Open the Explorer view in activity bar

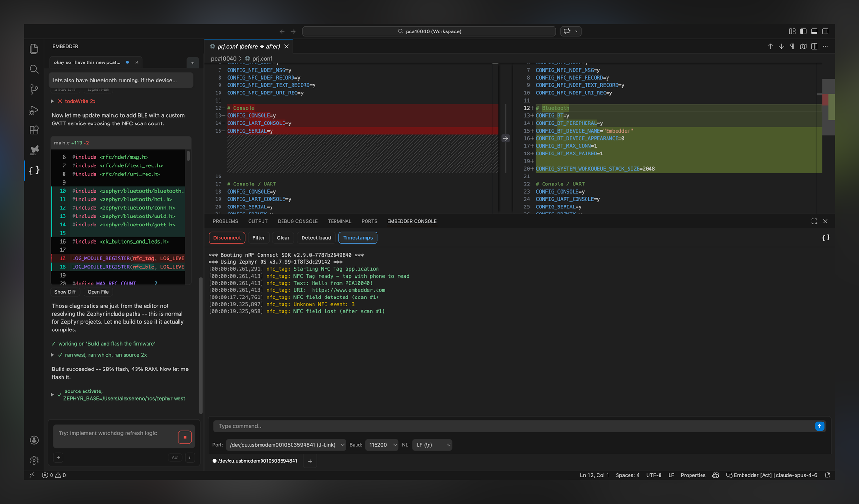pyautogui.click(x=34, y=49)
